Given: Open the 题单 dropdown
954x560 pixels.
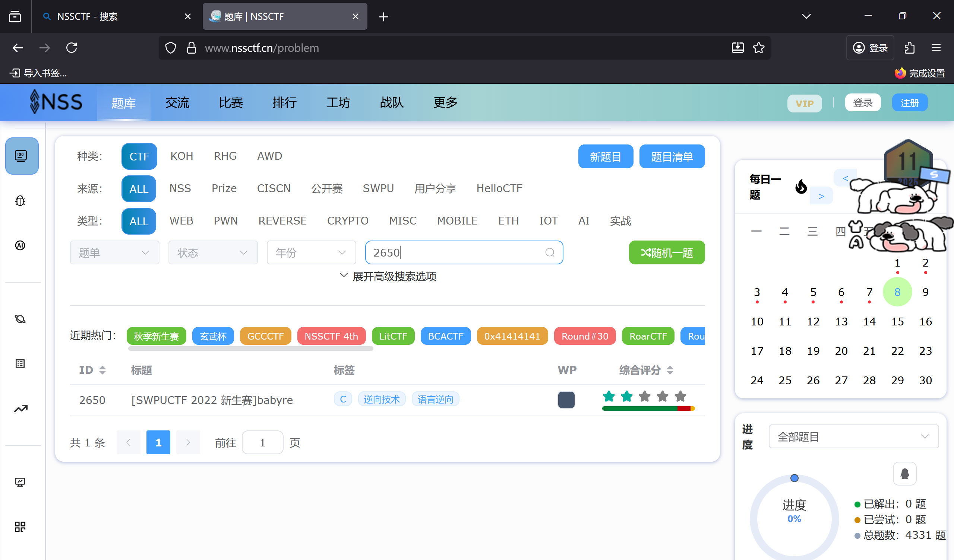Looking at the screenshot, I should pyautogui.click(x=114, y=252).
